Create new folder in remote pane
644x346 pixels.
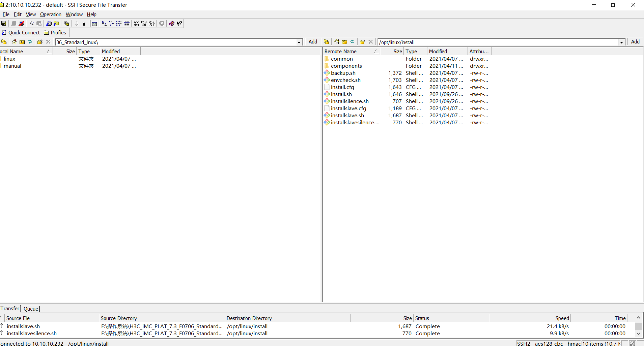pyautogui.click(x=362, y=42)
